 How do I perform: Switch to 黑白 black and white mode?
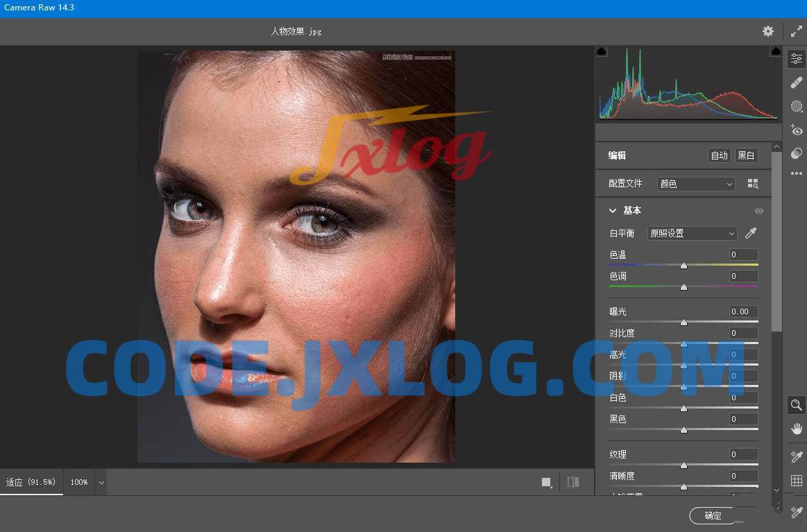pyautogui.click(x=746, y=155)
